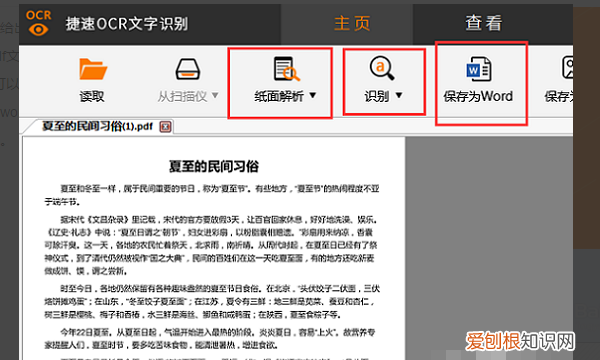Click the 捷速OCR文字识别 application title

127,24
